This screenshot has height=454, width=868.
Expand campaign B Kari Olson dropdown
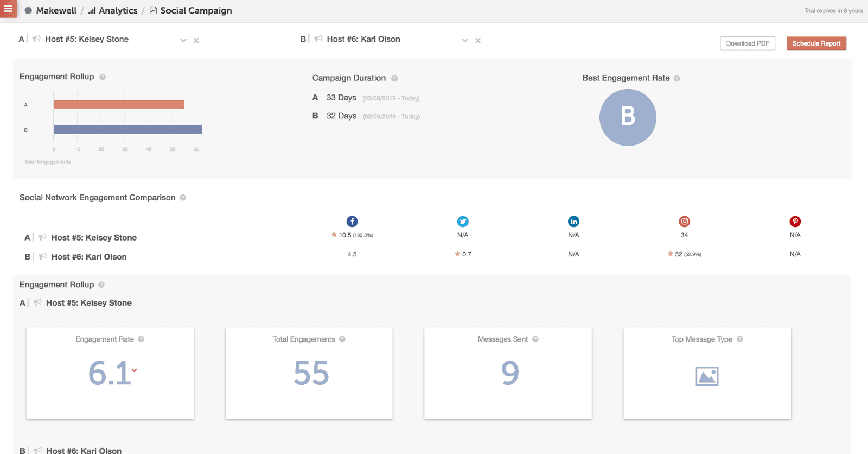pyautogui.click(x=465, y=41)
